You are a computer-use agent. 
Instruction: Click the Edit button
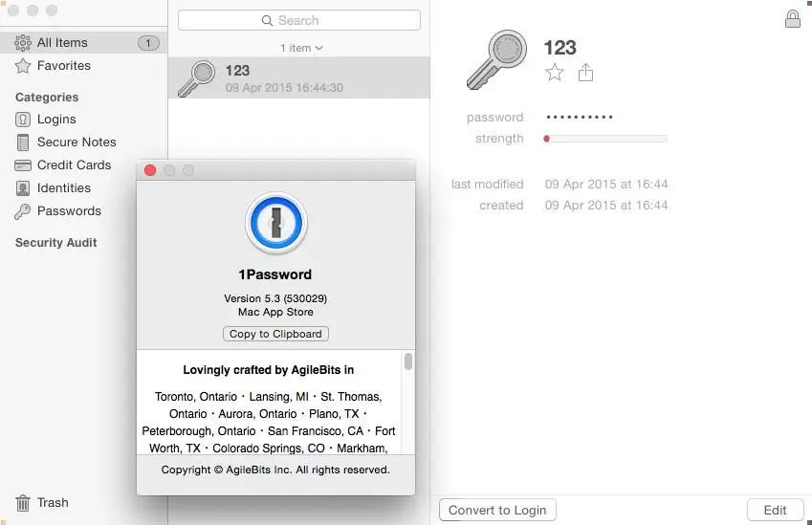776,510
